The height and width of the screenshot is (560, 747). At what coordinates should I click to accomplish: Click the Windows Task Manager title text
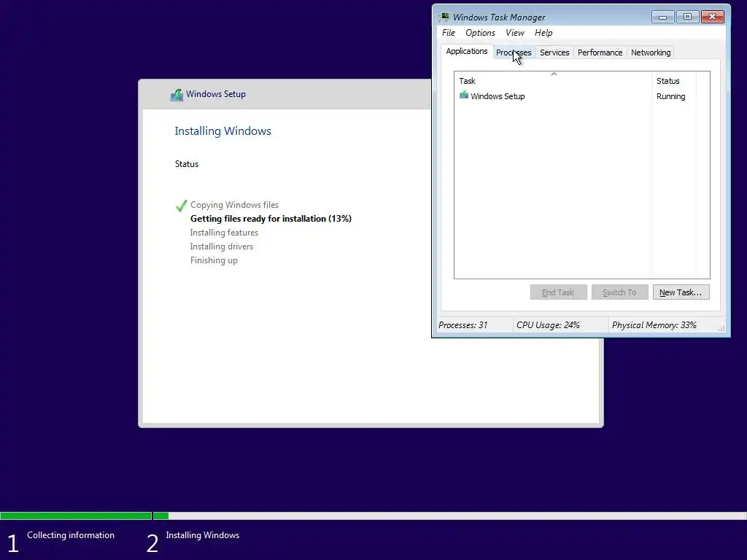[499, 17]
